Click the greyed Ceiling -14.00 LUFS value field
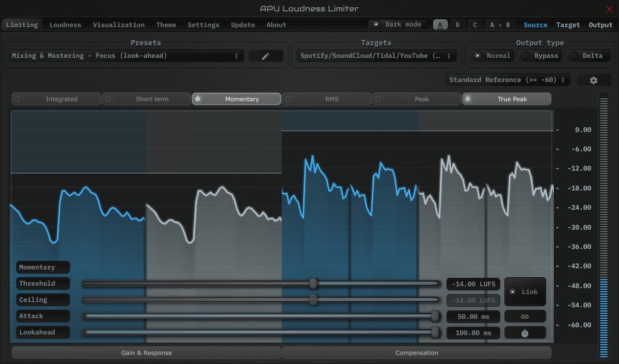The width and height of the screenshot is (619, 364). (x=473, y=300)
